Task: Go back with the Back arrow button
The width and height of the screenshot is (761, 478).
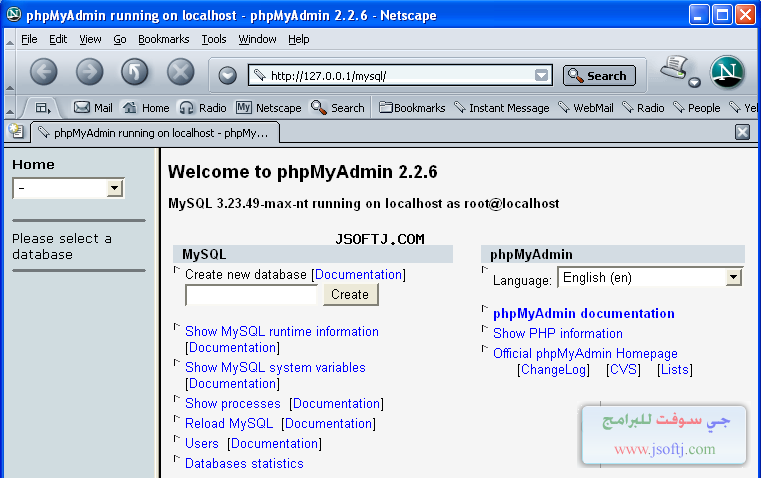Action: pyautogui.click(x=44, y=72)
